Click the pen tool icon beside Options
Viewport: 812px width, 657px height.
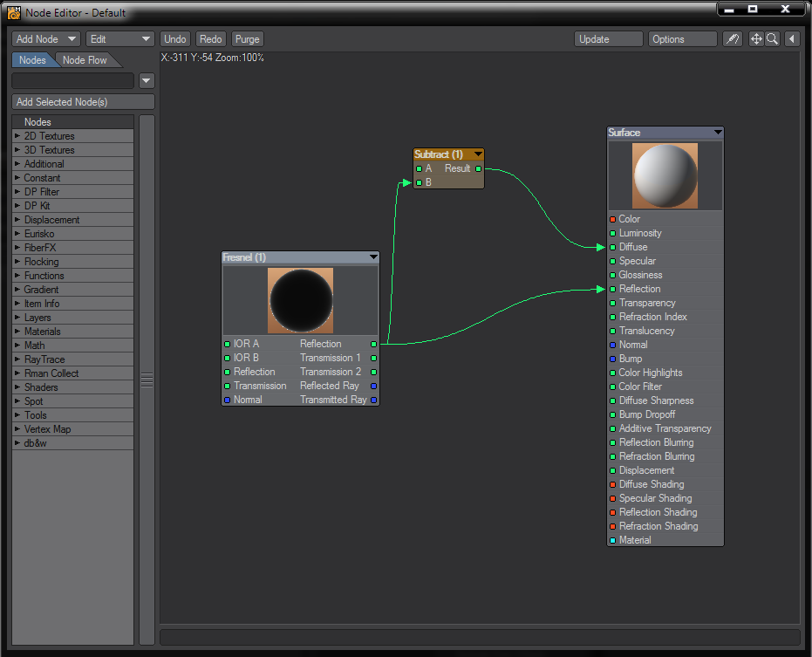734,39
